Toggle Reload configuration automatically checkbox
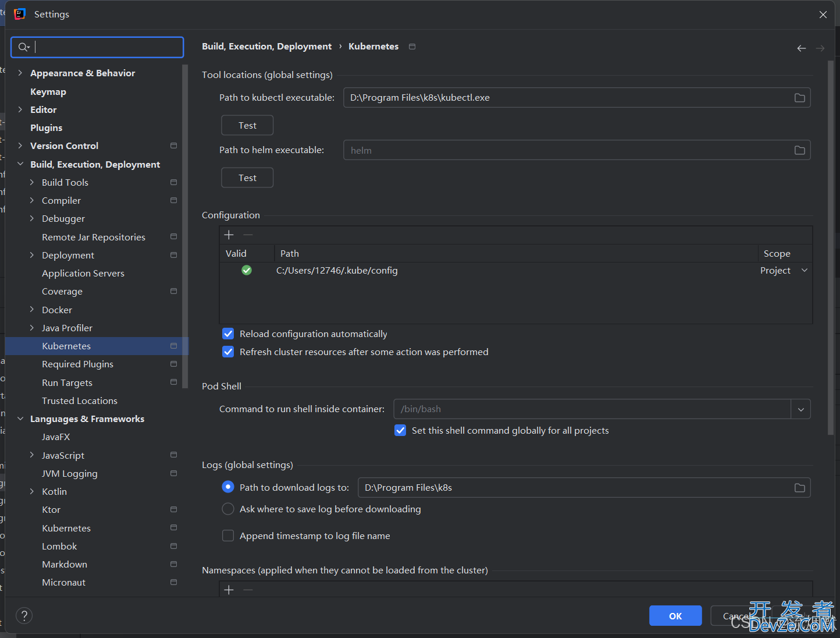 click(228, 334)
